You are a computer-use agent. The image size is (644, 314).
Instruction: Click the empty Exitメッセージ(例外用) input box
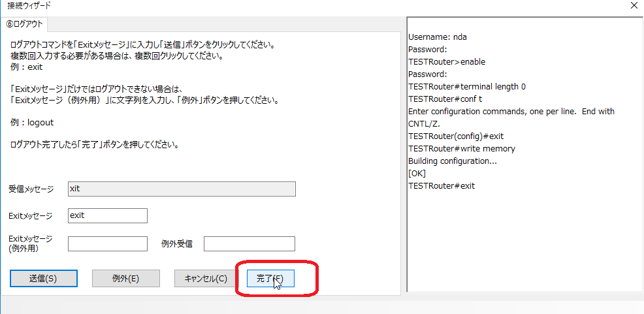108,243
